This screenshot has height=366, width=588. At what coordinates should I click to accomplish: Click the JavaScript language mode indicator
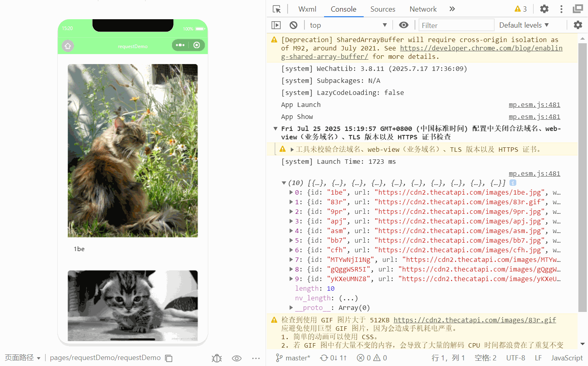567,358
